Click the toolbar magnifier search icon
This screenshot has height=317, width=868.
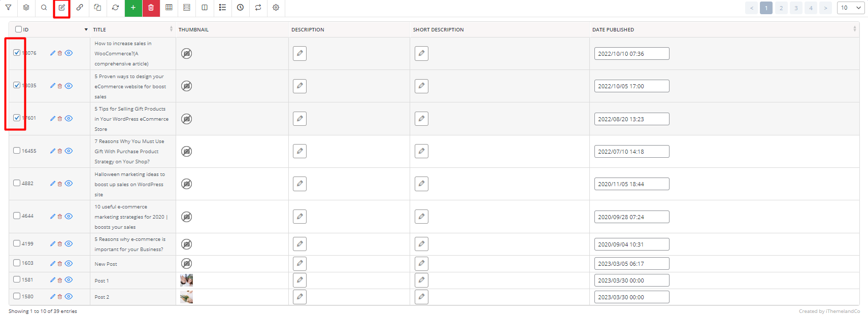[x=44, y=8]
